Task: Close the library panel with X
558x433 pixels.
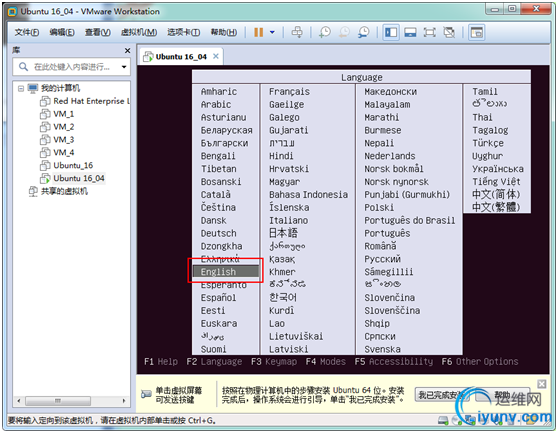Action: pyautogui.click(x=127, y=51)
